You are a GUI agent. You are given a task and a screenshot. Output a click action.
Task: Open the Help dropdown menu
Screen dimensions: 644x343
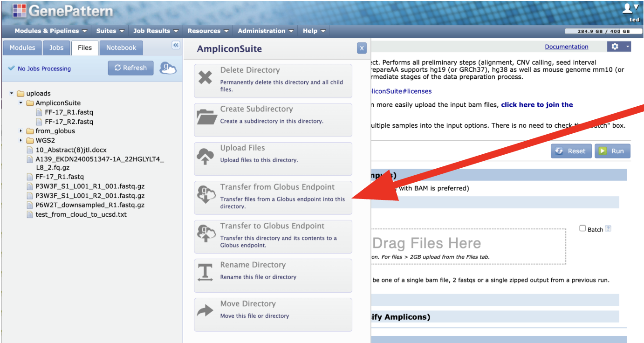[x=314, y=31]
